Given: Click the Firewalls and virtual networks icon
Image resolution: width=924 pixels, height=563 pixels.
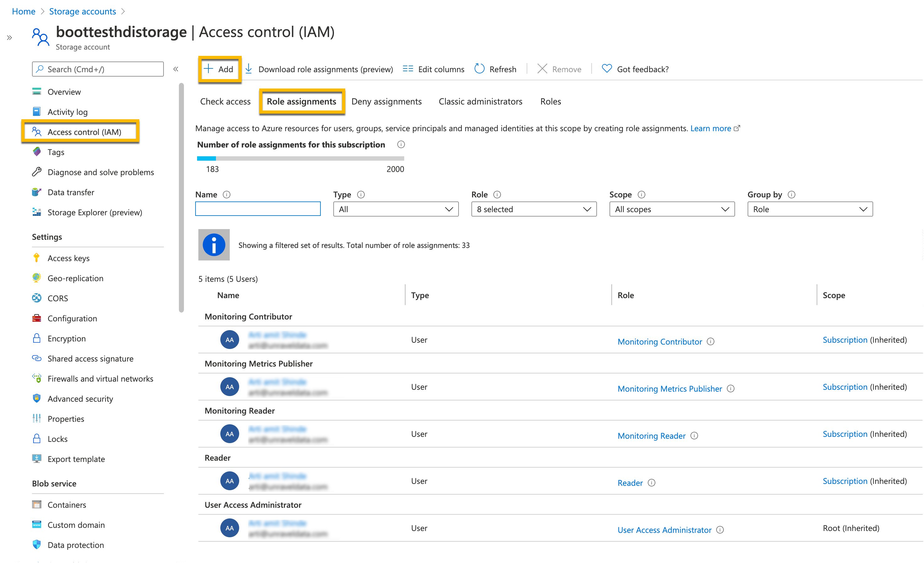Looking at the screenshot, I should pyautogui.click(x=37, y=378).
